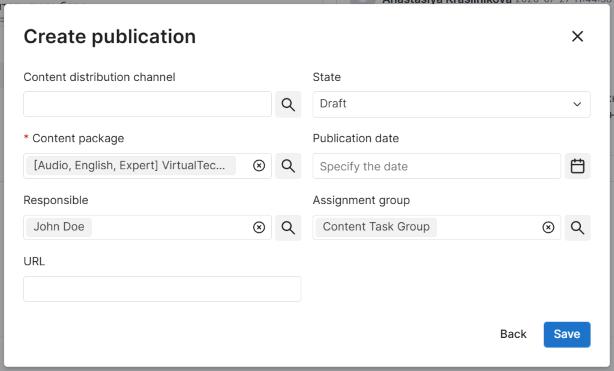Open the Publication date calendar picker
The height and width of the screenshot is (371, 614).
[x=577, y=166]
